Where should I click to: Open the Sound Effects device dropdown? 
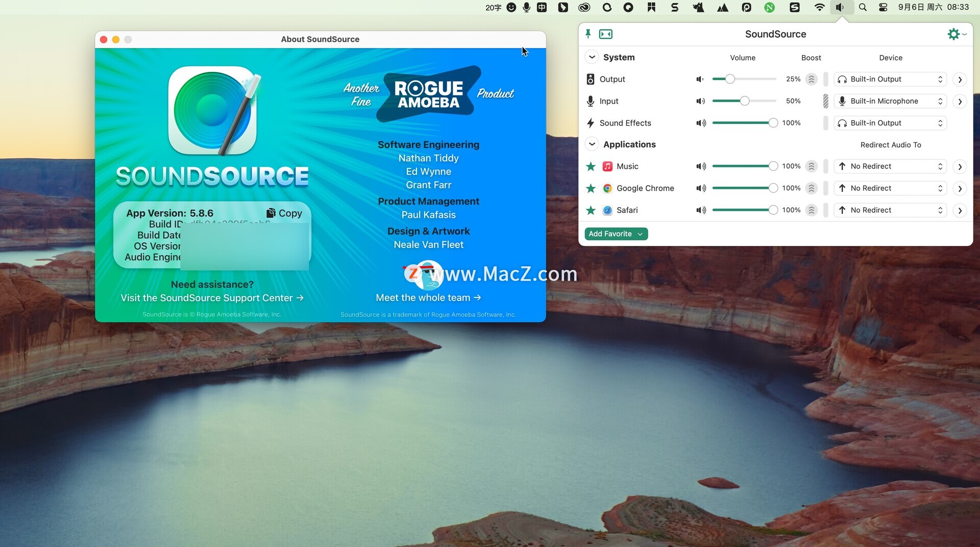pyautogui.click(x=890, y=123)
